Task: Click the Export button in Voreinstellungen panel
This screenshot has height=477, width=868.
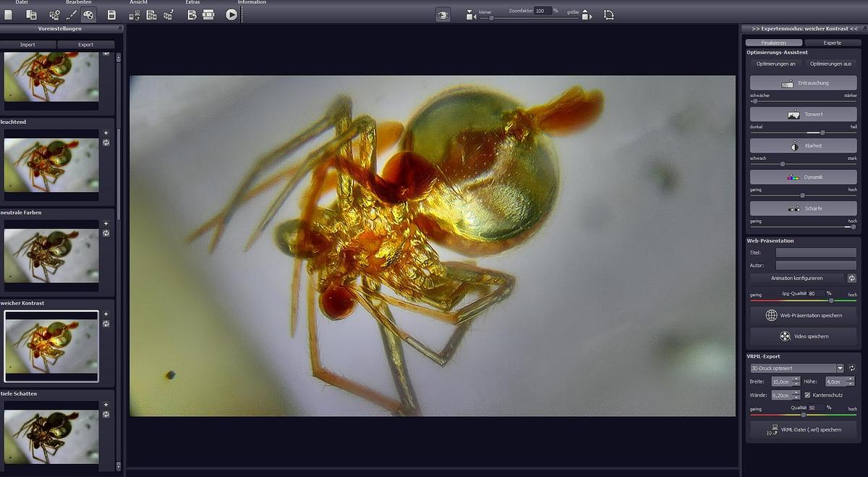Action: [85, 45]
